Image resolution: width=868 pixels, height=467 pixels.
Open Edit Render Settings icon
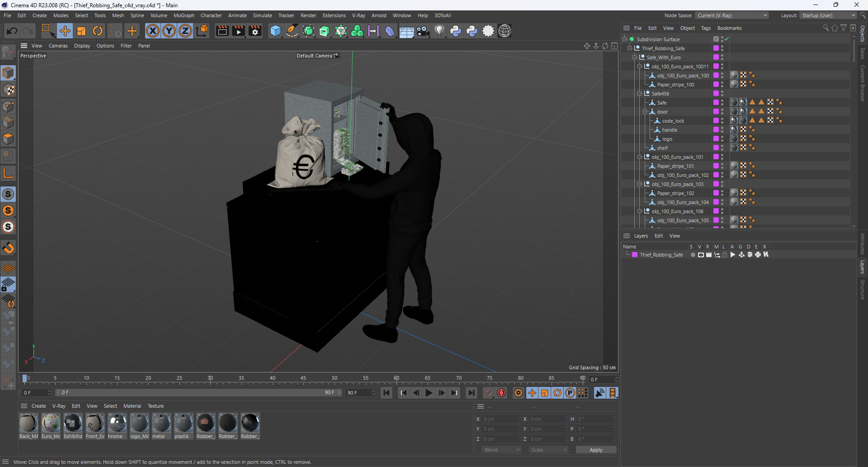point(255,31)
